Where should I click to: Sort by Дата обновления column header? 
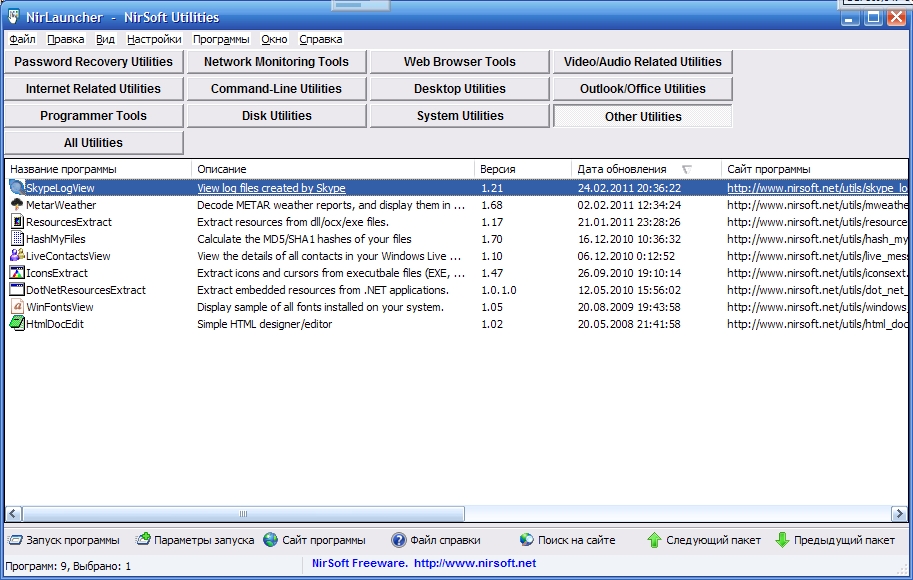coord(646,169)
